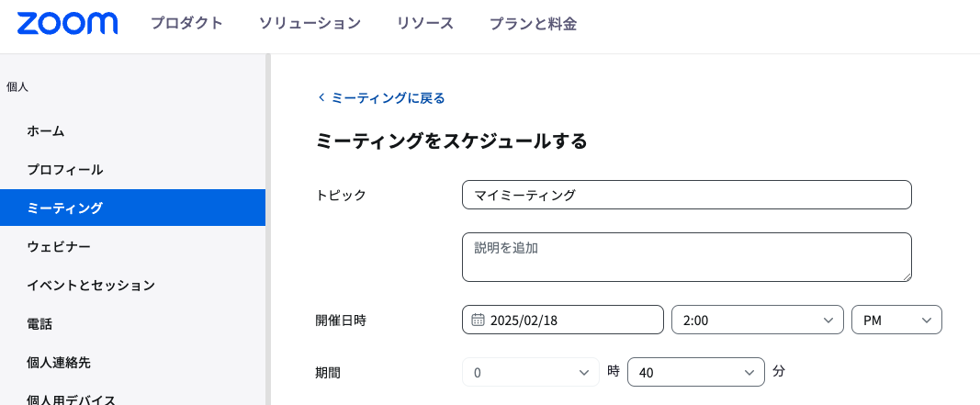
Task: Go to プランと料金 page
Action: [x=533, y=24]
